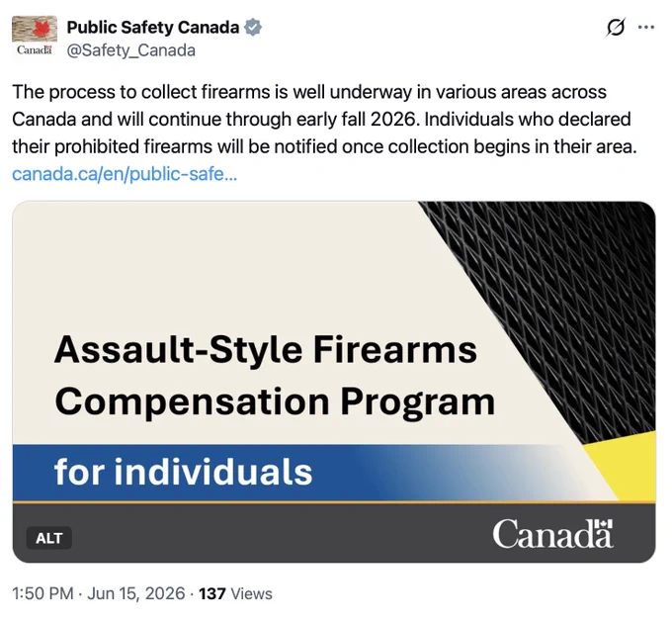Click the red maple leaf in the avatar
This screenshot has width=672, height=623.
click(42, 29)
